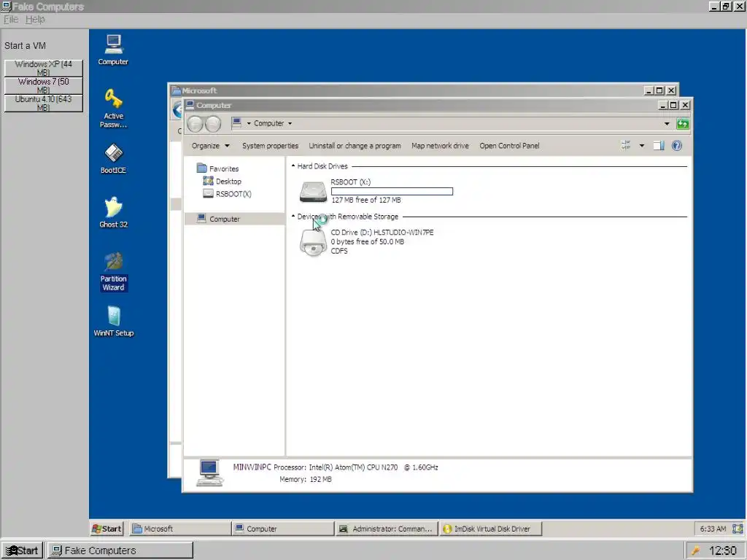This screenshot has height=560, width=747.
Task: Open Partition Wizard desktop icon
Action: pos(113,271)
